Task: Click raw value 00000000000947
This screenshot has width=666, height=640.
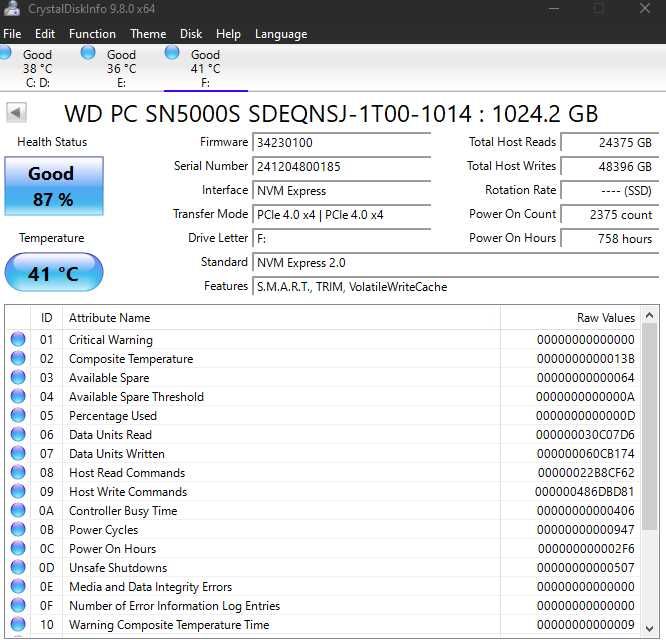Action: [585, 530]
